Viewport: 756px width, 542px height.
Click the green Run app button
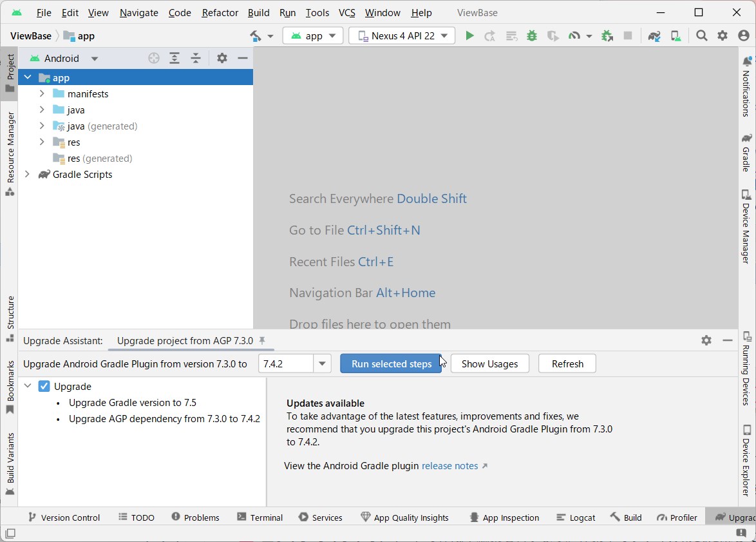tap(469, 36)
